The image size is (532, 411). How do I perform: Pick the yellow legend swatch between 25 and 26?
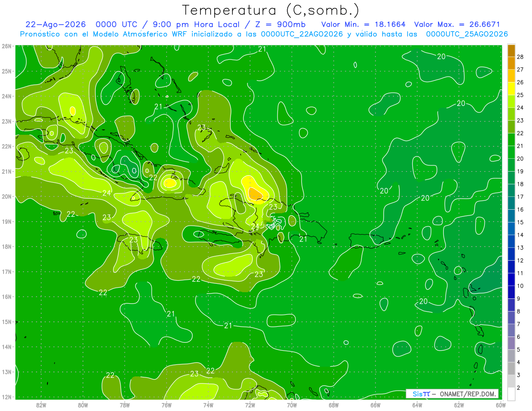pyautogui.click(x=511, y=89)
